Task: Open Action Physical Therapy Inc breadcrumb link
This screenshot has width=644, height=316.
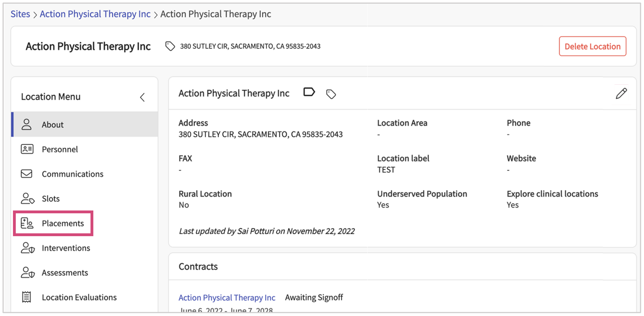Action: point(95,14)
